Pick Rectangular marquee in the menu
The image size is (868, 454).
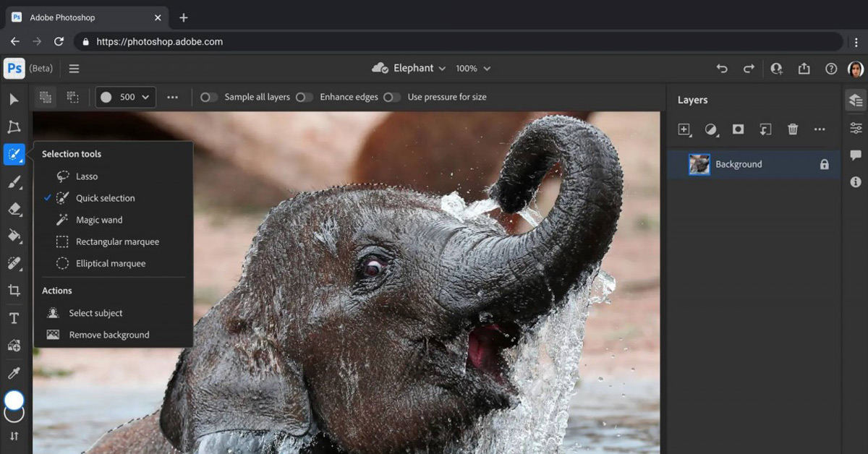pos(117,241)
